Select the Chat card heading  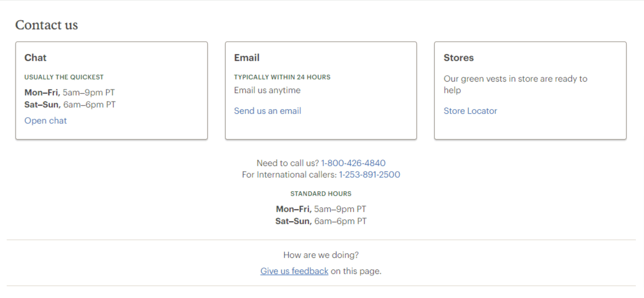(x=35, y=58)
